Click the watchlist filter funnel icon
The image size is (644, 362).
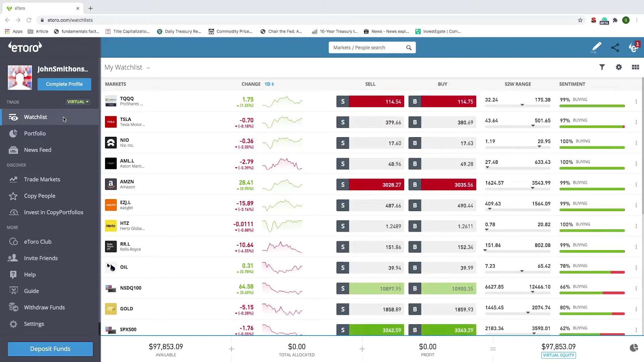point(602,67)
